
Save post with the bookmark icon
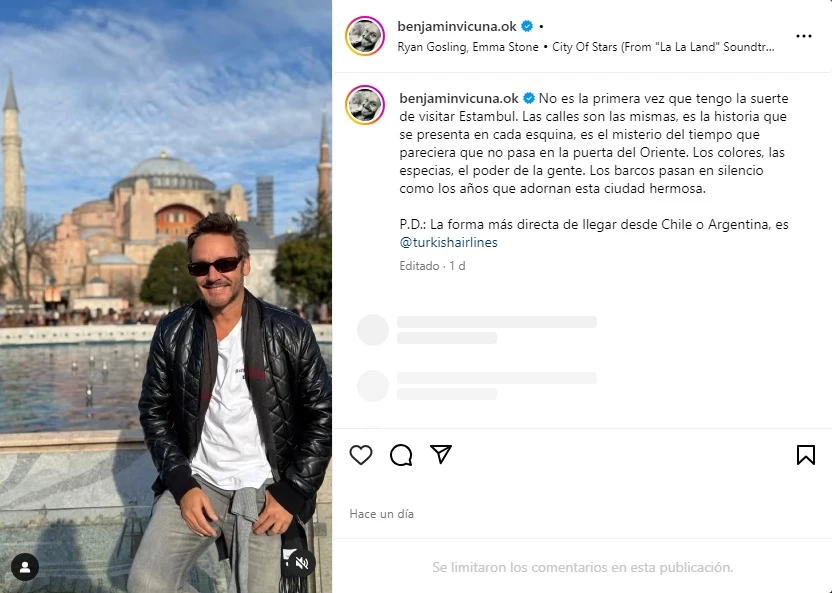tap(805, 455)
